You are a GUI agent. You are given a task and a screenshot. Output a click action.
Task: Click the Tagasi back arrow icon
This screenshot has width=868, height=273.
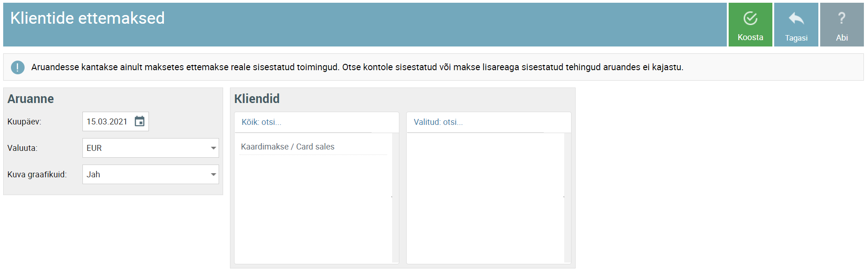point(796,18)
